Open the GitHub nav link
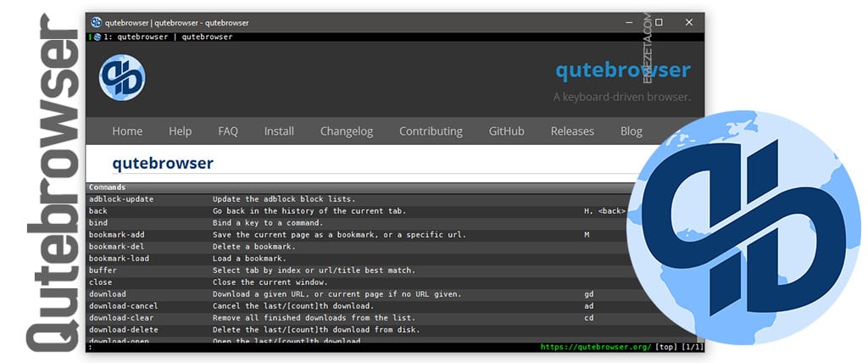 click(x=507, y=131)
